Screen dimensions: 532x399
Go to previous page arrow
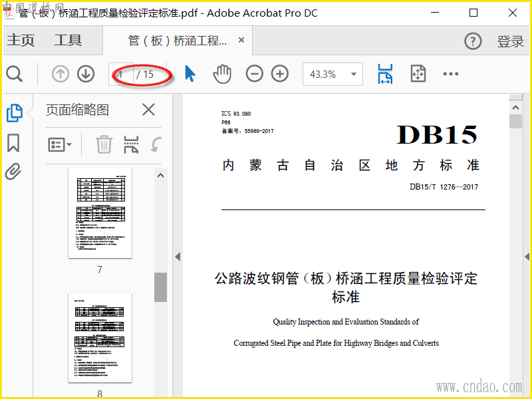click(x=61, y=74)
